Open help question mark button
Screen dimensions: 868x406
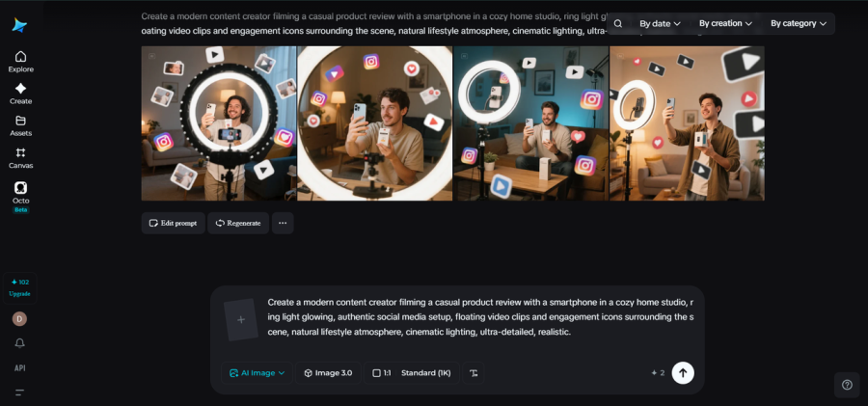[x=847, y=385]
